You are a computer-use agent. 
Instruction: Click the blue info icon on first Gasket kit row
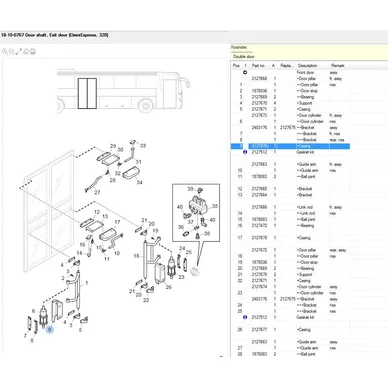coord(245,152)
